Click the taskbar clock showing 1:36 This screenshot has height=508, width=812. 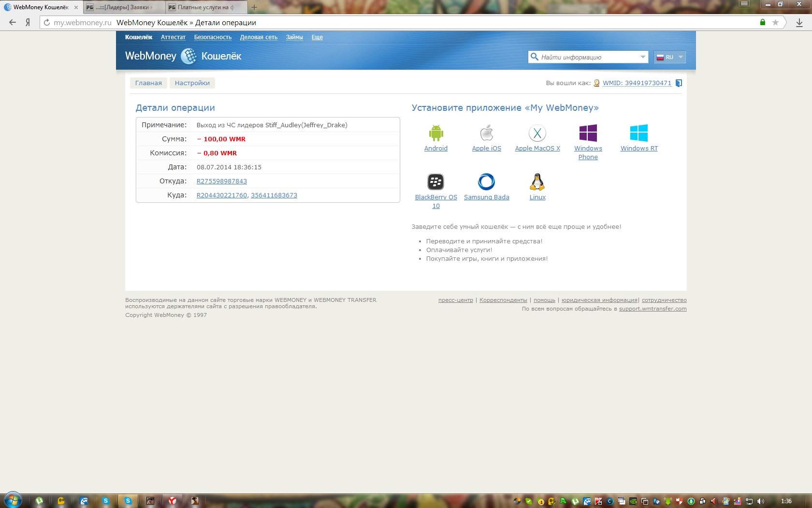pyautogui.click(x=786, y=501)
